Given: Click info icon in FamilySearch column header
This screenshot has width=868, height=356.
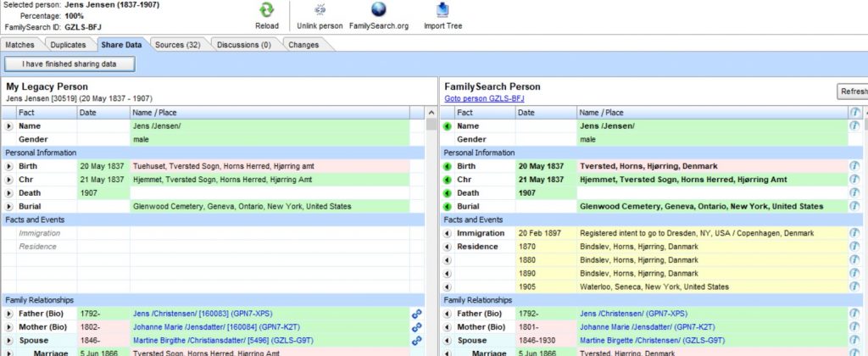Looking at the screenshot, I should coord(854,113).
